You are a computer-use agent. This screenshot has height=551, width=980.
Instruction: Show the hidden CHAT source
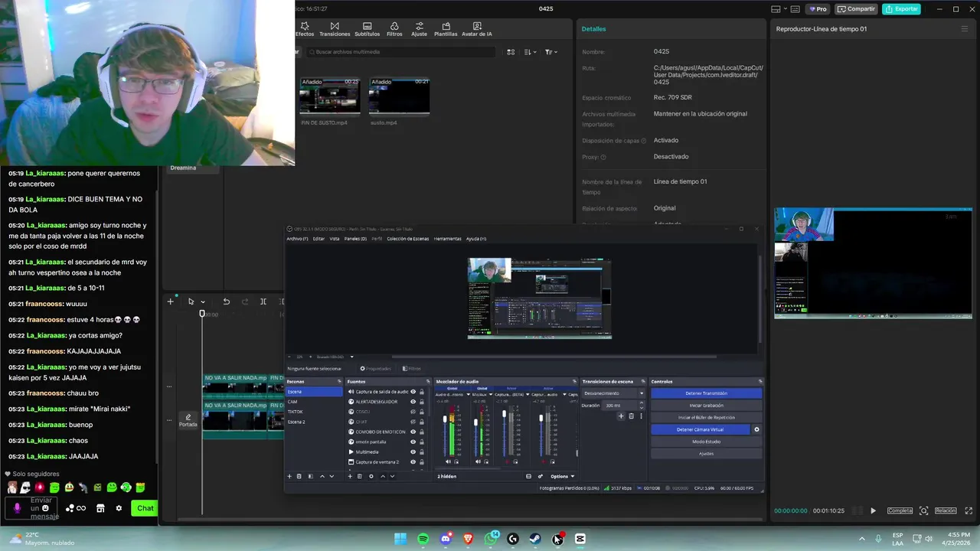[x=413, y=422]
